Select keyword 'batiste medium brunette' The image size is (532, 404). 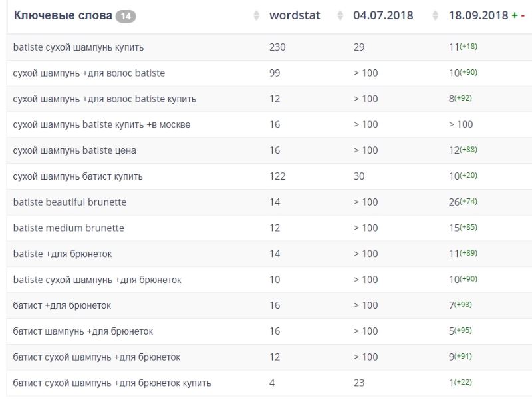(68, 228)
